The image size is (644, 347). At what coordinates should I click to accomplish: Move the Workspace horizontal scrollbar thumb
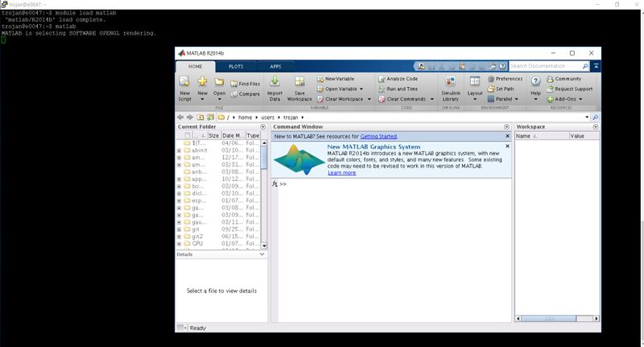549,319
